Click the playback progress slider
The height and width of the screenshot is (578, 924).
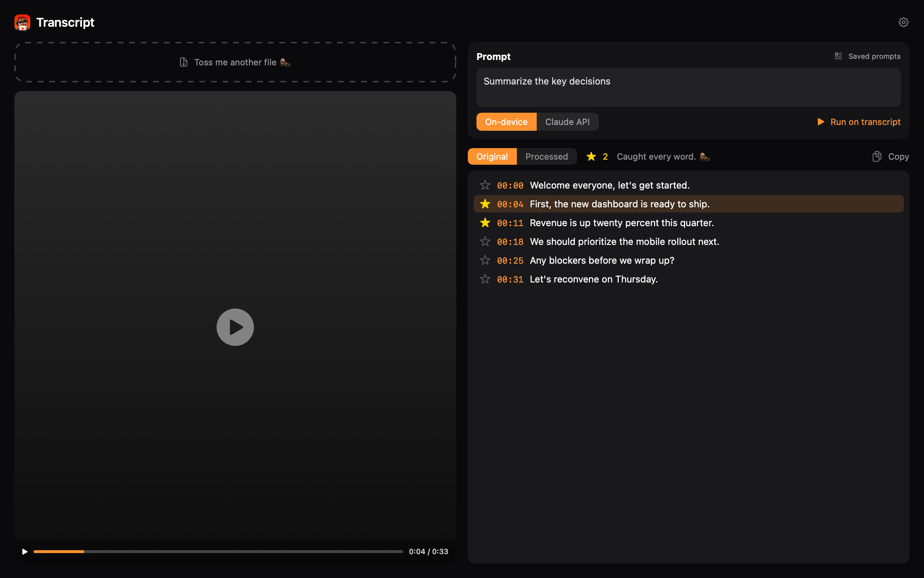click(x=218, y=551)
